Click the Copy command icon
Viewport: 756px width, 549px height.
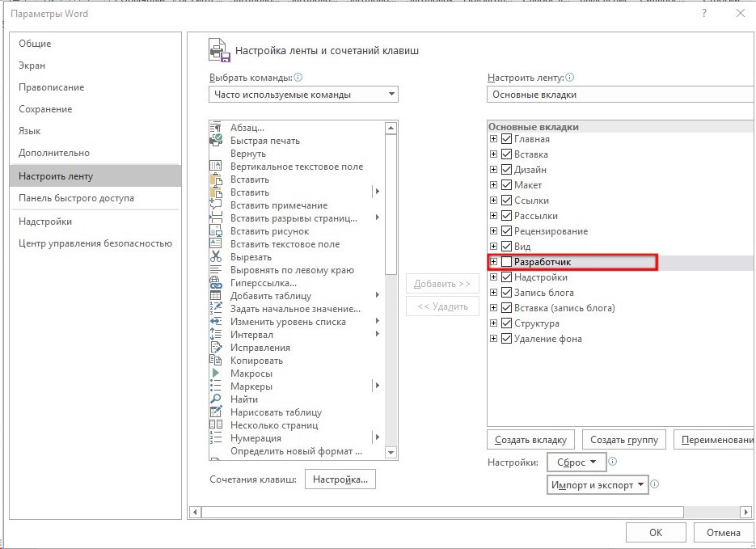(216, 361)
